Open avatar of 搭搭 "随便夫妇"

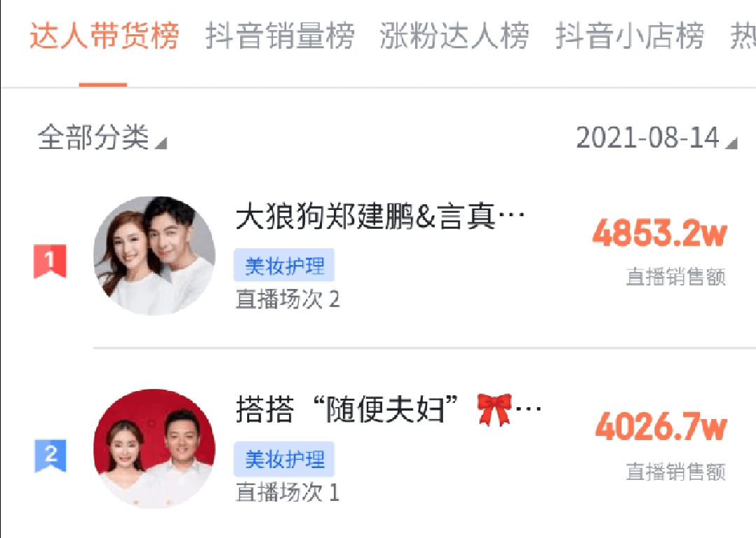point(154,449)
